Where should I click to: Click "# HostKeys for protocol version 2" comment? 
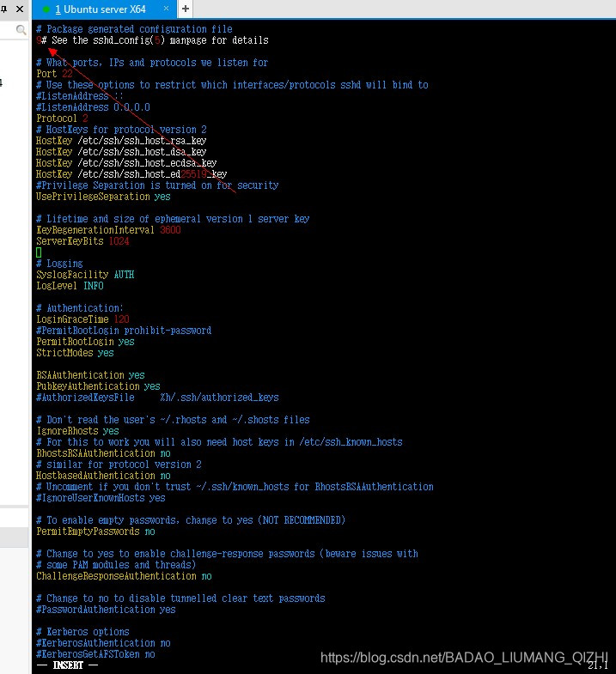[x=121, y=130]
